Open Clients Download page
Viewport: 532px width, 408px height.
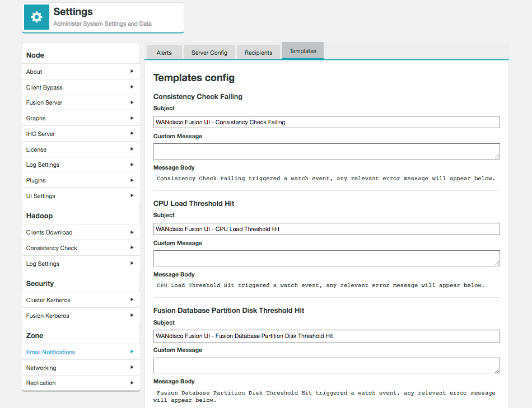pos(81,232)
